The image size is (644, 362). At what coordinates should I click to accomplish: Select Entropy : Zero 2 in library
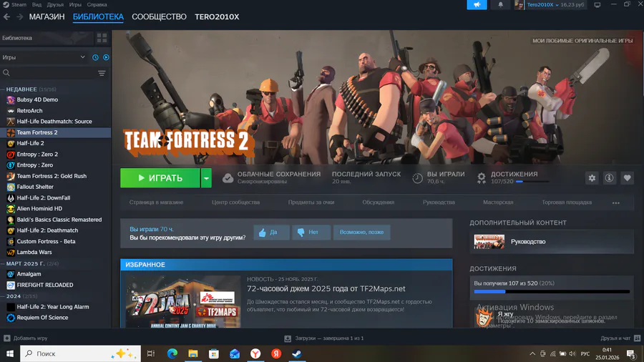pyautogui.click(x=55, y=155)
